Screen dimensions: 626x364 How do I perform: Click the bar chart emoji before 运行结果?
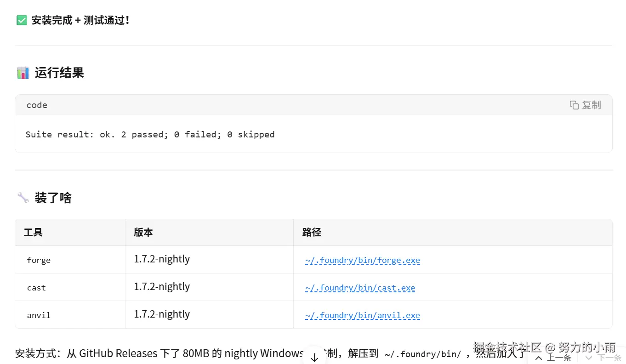tap(23, 73)
